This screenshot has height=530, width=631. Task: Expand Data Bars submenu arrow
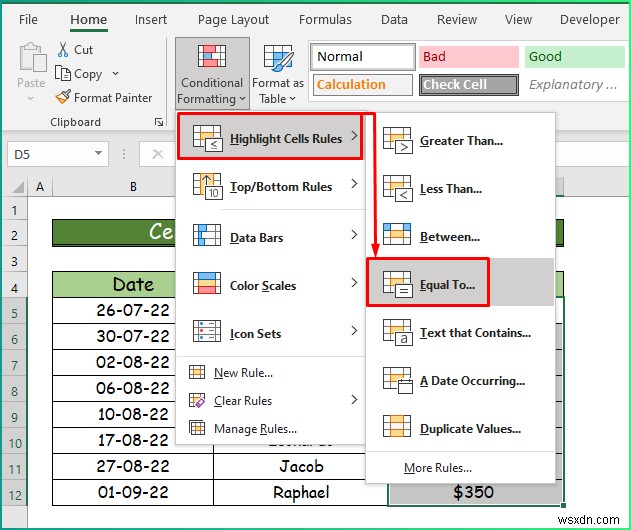354,235
